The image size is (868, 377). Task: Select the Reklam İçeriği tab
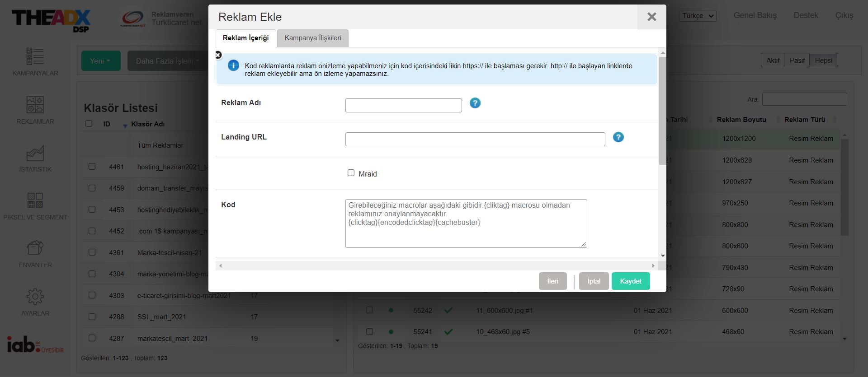(245, 38)
